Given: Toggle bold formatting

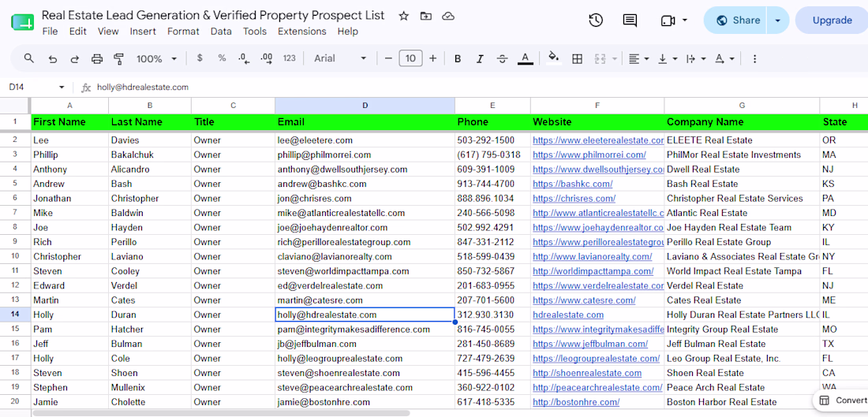Looking at the screenshot, I should pos(457,58).
